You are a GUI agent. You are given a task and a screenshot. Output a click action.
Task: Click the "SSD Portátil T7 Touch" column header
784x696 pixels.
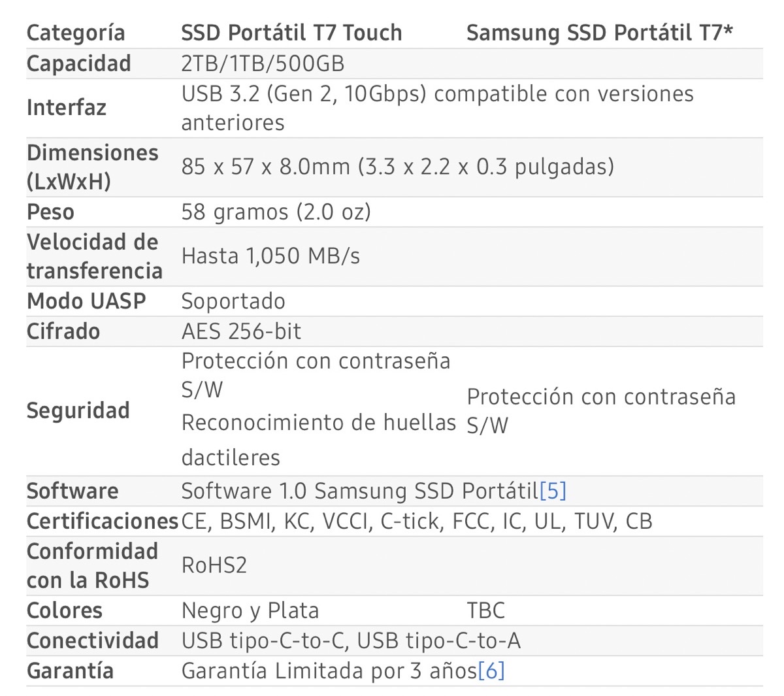pos(291,33)
